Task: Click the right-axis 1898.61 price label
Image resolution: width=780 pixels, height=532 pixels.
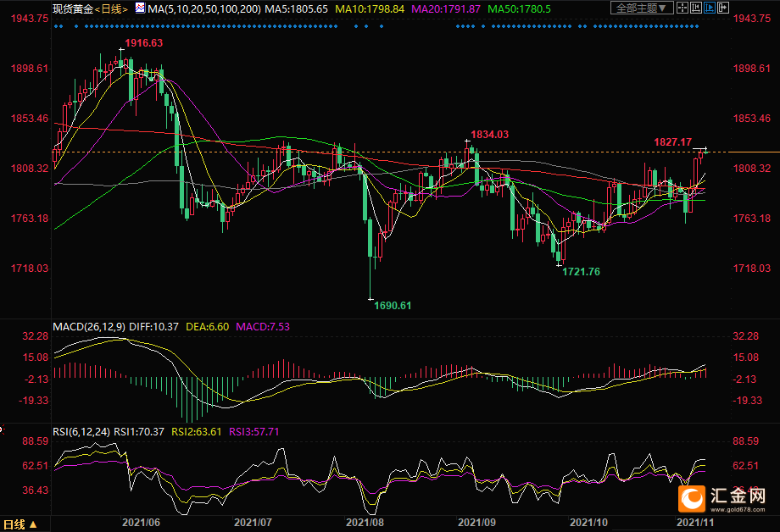Action: [x=751, y=69]
